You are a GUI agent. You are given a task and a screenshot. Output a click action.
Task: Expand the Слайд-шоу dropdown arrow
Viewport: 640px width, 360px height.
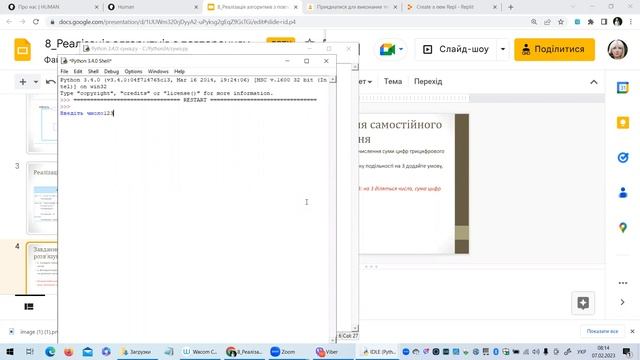pos(503,49)
